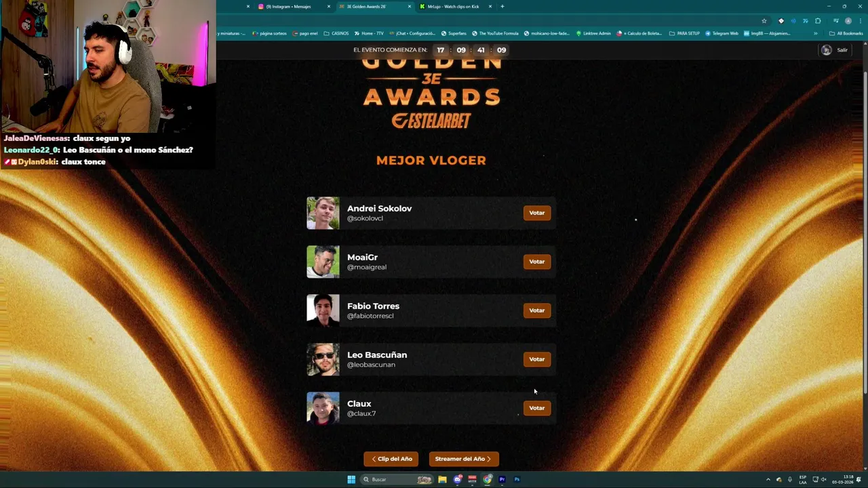Vote for Leo Bascuñan
The width and height of the screenshot is (868, 488).
pos(536,359)
